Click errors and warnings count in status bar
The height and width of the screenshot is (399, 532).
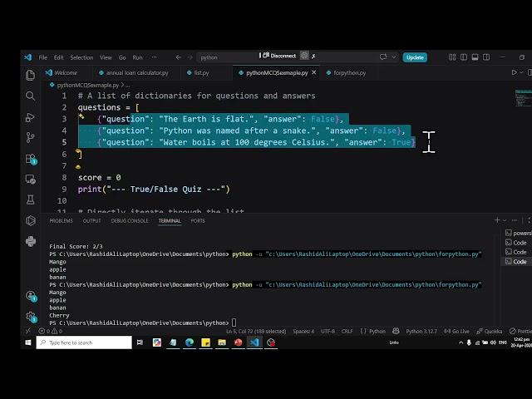click(51, 331)
